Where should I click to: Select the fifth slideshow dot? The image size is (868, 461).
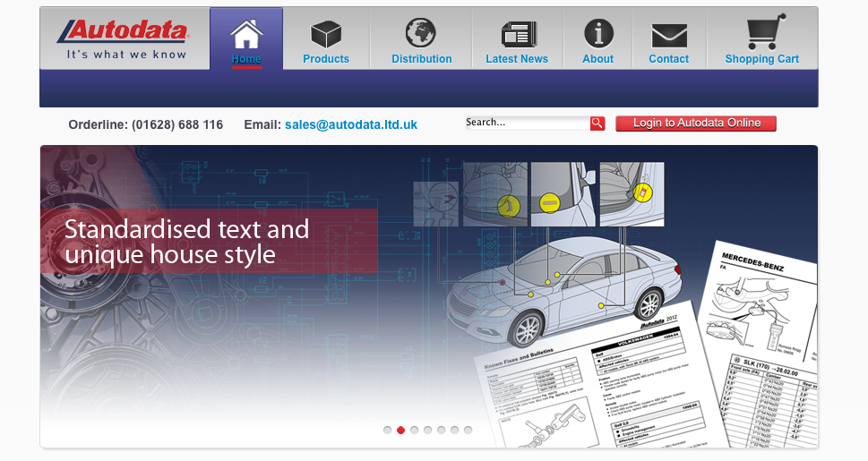(x=442, y=430)
